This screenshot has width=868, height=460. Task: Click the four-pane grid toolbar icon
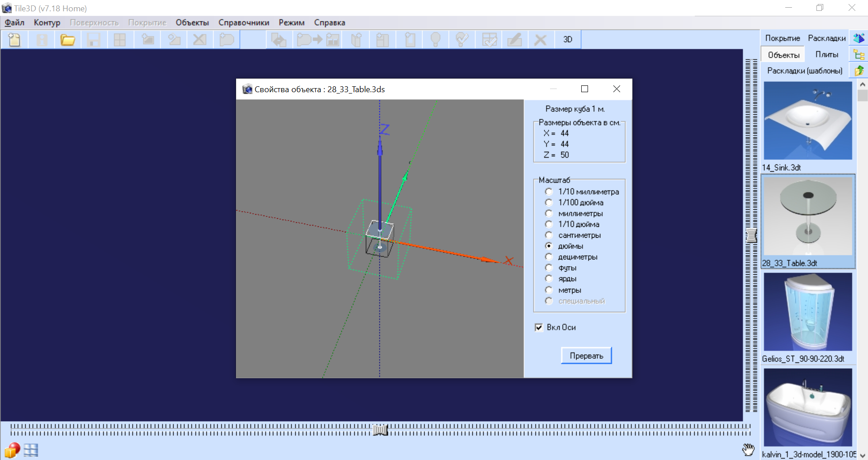120,40
